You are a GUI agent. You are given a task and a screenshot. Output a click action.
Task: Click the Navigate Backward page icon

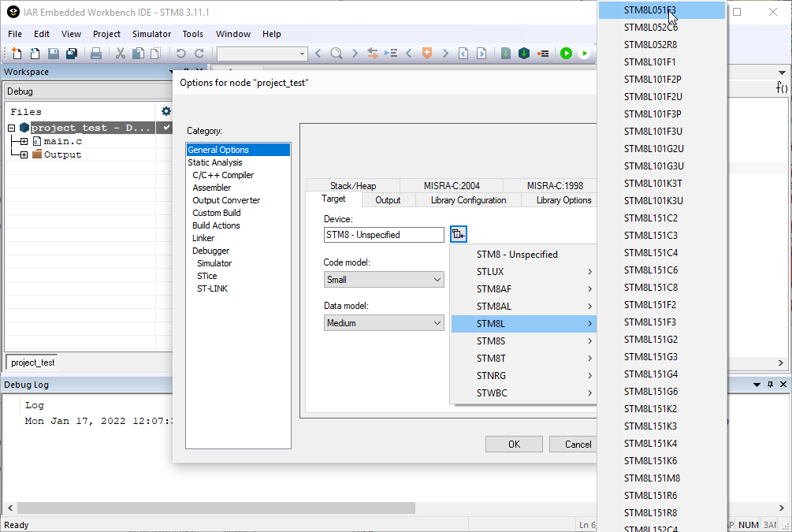click(463, 53)
